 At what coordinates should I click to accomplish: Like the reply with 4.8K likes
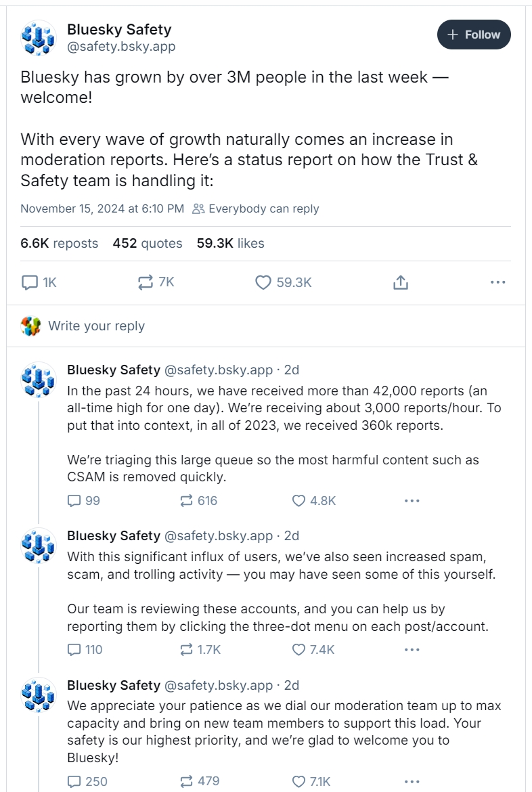(314, 500)
